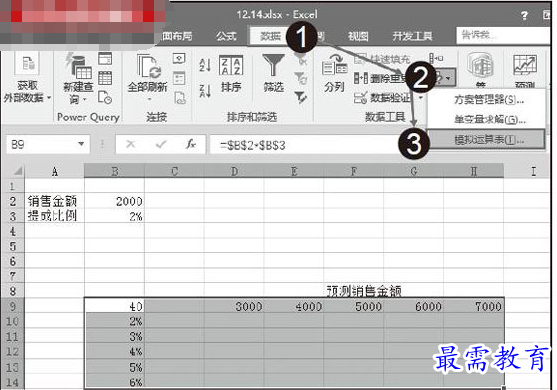The image size is (557, 390).
Task: Expand 全部刷新 dropdown arrow
Action: point(149,99)
